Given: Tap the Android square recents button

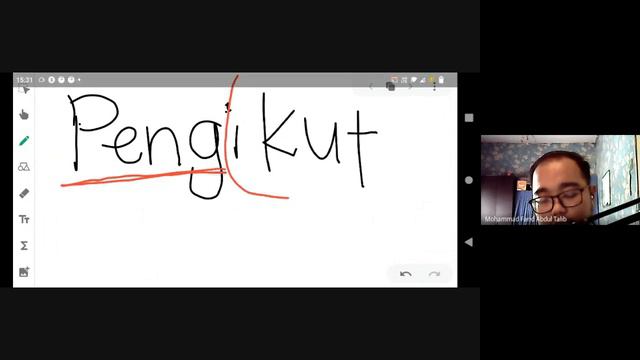Looking at the screenshot, I should [469, 118].
